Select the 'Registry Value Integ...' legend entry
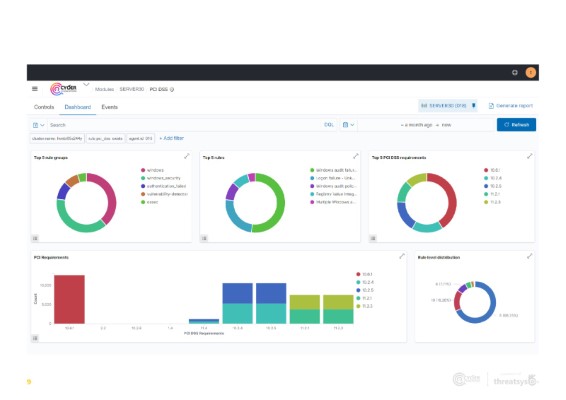This screenshot has width=566, height=400. (334, 194)
